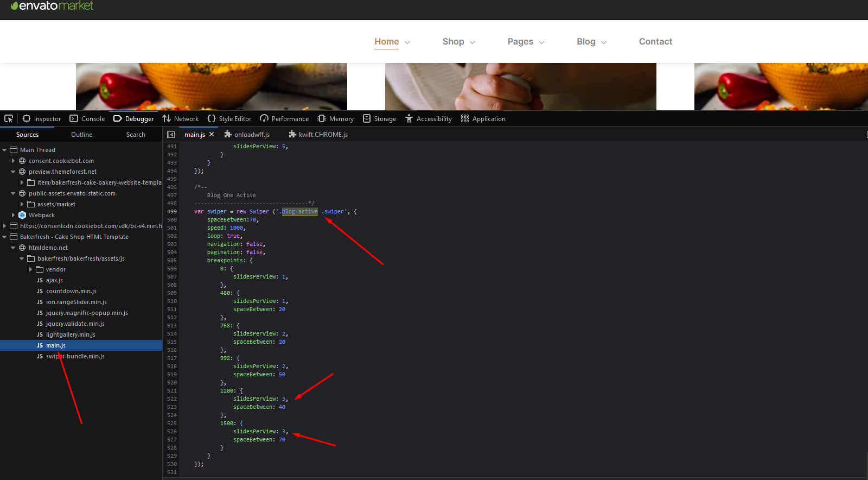Open the Network panel
This screenshot has height=480, width=868.
click(181, 118)
